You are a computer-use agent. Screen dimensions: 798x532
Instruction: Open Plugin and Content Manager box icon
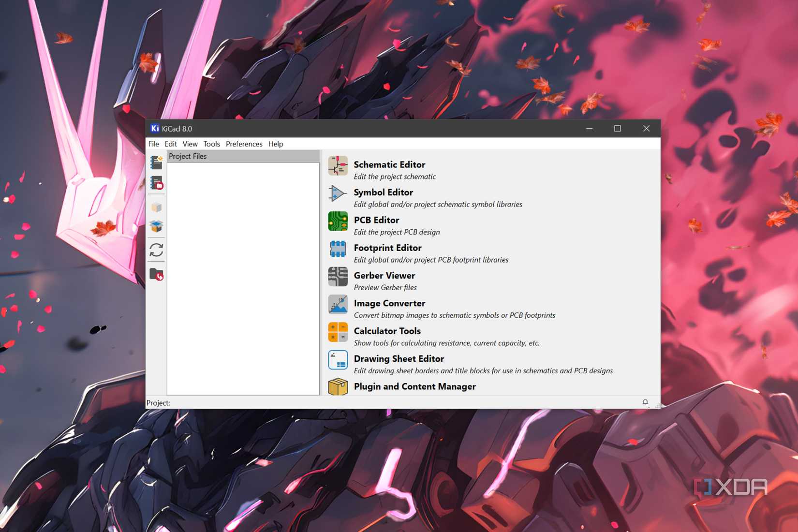click(x=338, y=387)
